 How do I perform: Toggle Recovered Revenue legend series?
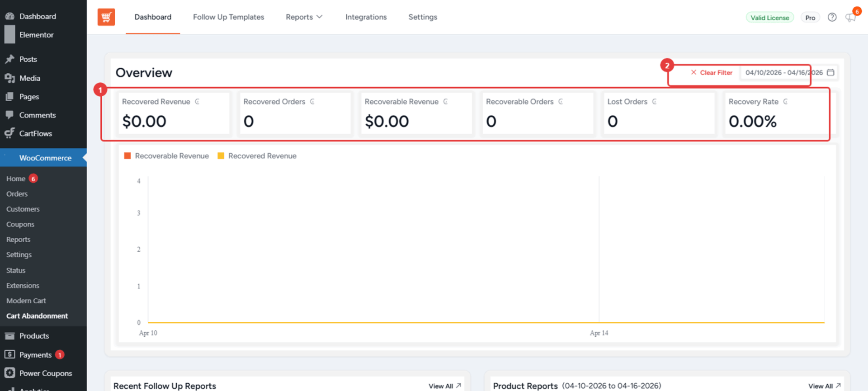tap(257, 156)
